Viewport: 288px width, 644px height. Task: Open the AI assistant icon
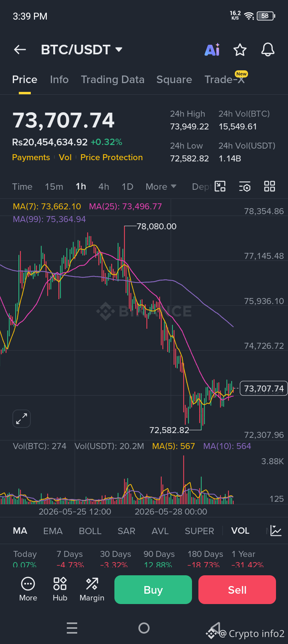pyautogui.click(x=212, y=50)
